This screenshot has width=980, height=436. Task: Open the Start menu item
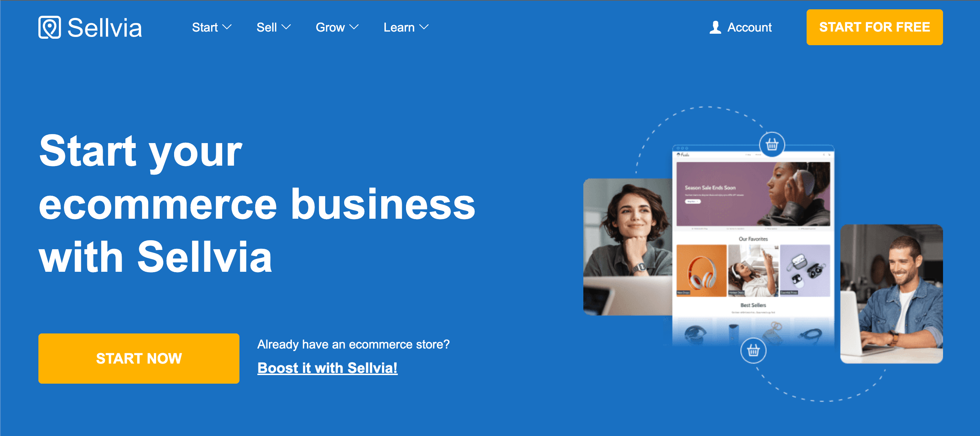[205, 27]
